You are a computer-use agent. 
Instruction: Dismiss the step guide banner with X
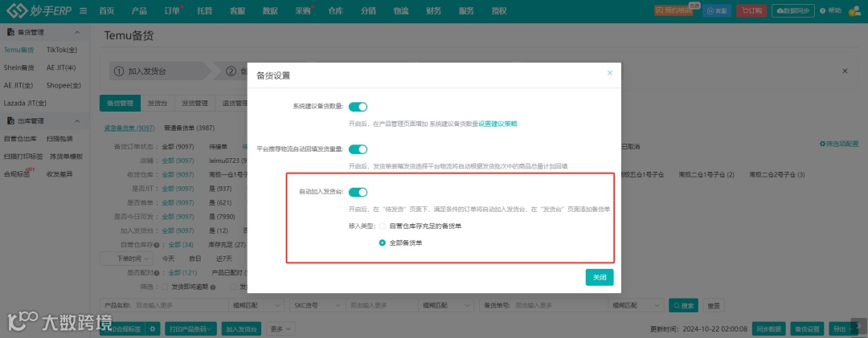pyautogui.click(x=845, y=71)
